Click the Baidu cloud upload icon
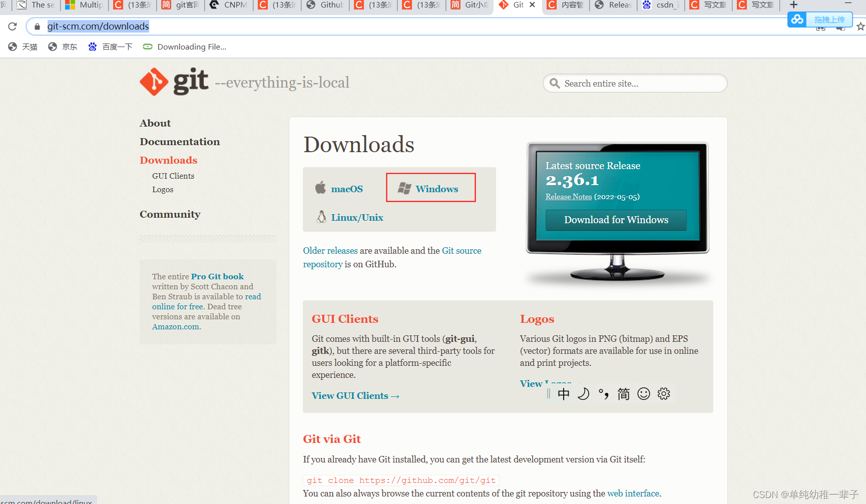The width and height of the screenshot is (866, 504). [797, 20]
